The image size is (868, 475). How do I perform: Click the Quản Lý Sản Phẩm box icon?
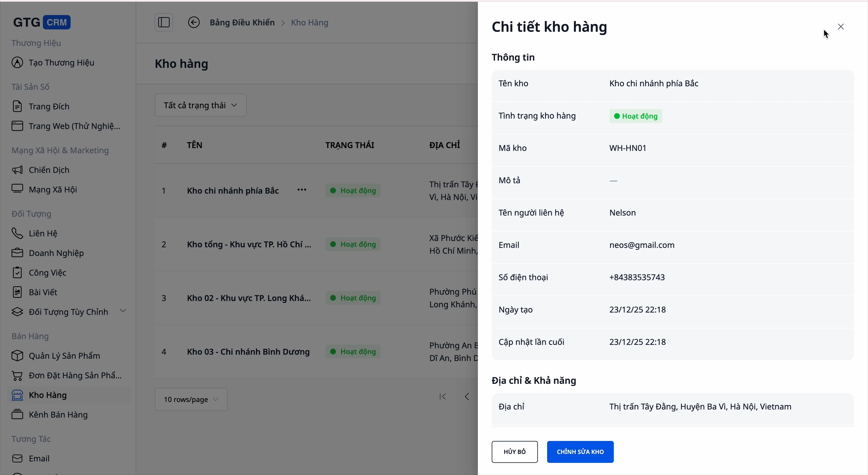coord(17,356)
